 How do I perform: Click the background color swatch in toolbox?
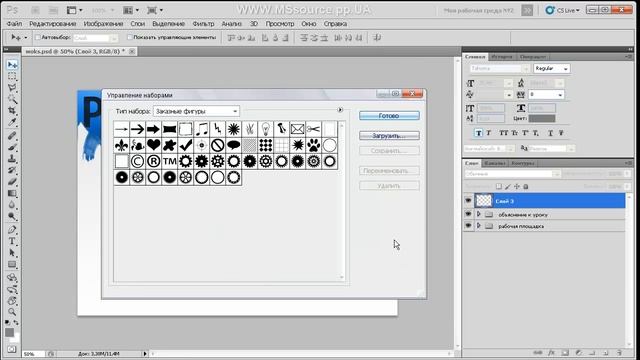[x=16, y=339]
